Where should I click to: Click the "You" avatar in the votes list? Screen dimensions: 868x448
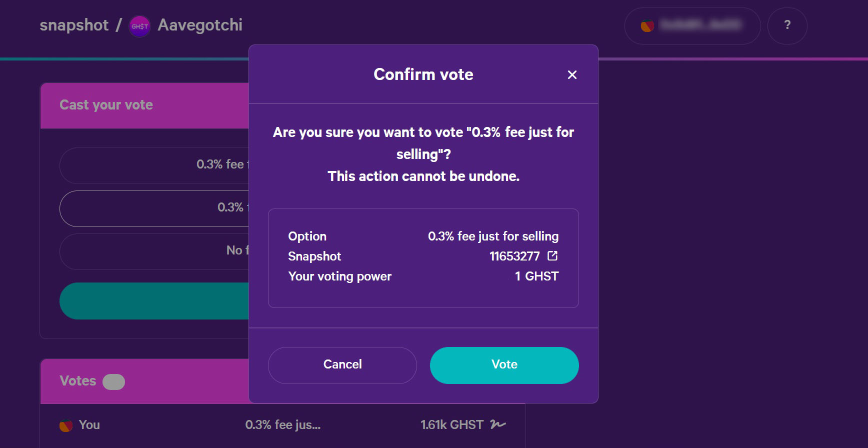pos(65,424)
